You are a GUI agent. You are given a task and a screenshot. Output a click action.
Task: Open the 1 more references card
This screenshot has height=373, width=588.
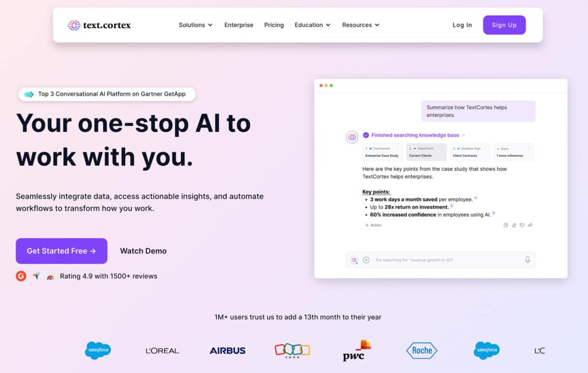(513, 152)
